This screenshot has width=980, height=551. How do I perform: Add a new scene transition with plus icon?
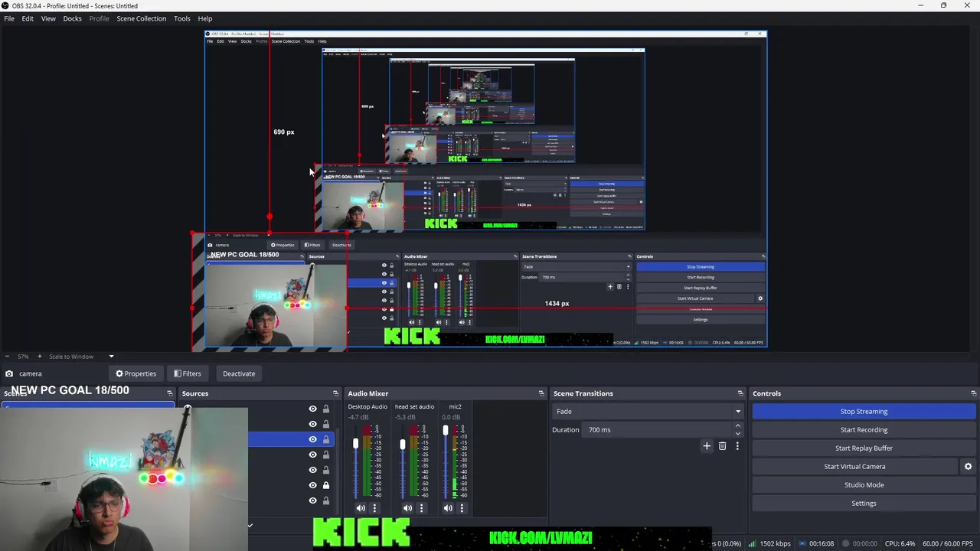(707, 446)
